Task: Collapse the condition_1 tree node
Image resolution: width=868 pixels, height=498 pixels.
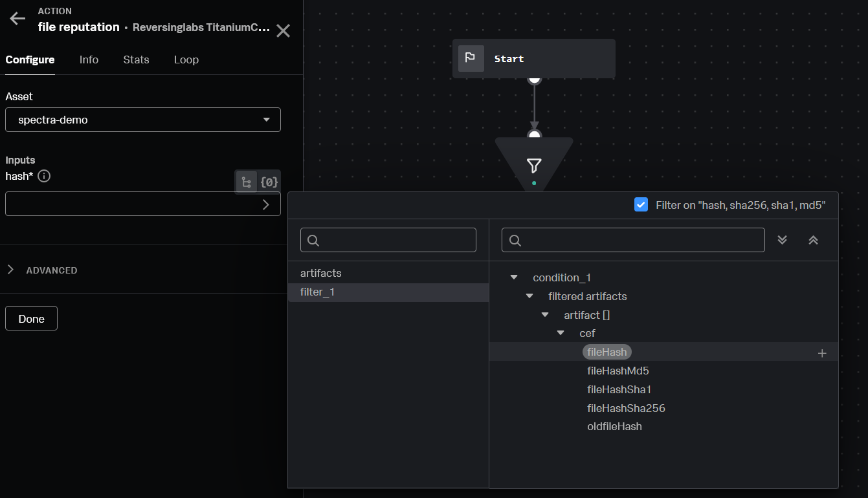Action: 515,277
